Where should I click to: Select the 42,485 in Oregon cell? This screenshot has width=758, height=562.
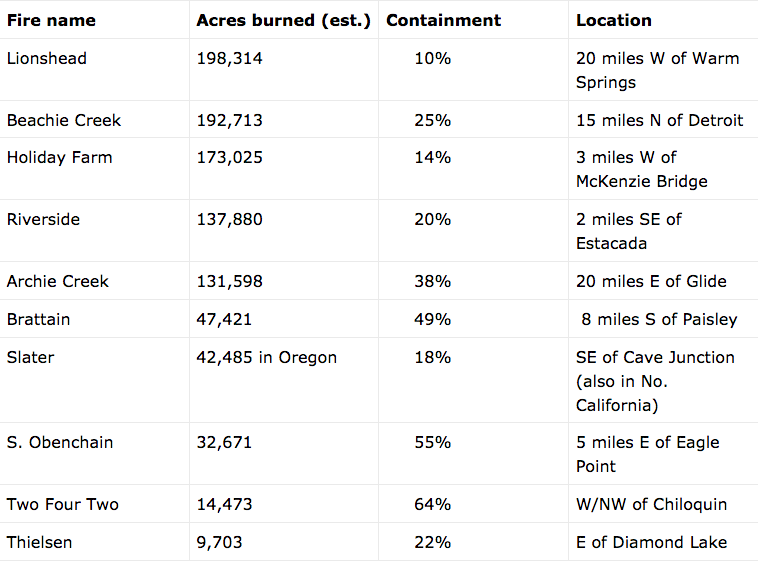click(x=267, y=357)
